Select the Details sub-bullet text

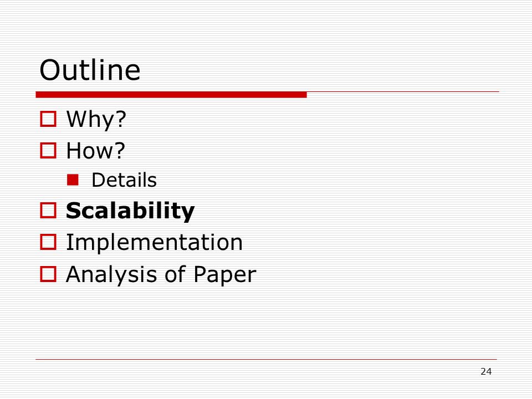pyautogui.click(x=124, y=180)
